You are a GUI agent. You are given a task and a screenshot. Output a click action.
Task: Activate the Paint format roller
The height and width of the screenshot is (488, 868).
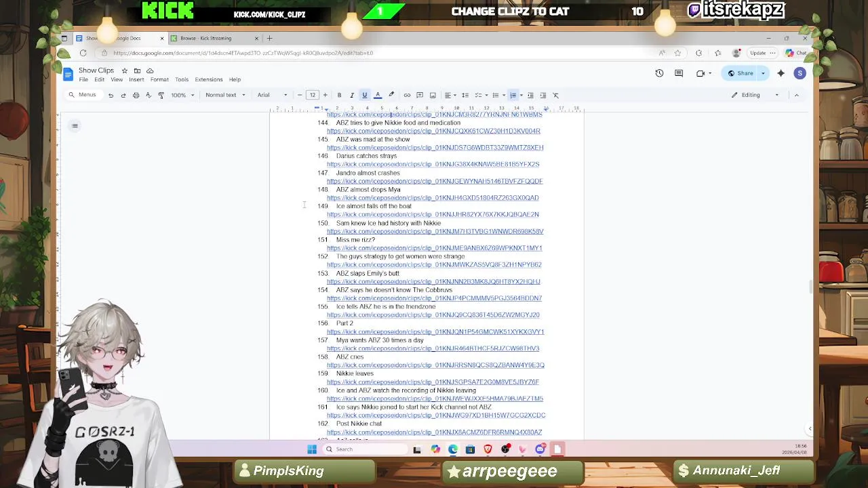coord(161,95)
